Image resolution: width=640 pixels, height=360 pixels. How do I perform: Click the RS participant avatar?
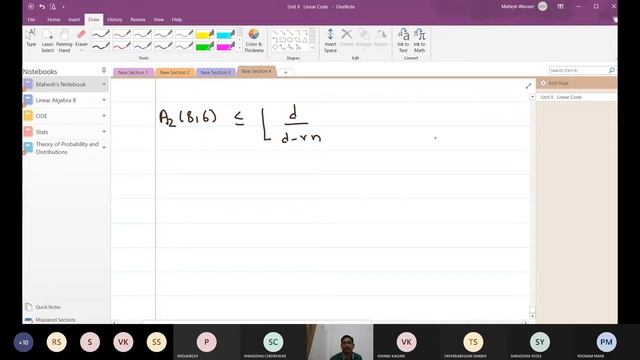coord(56,342)
